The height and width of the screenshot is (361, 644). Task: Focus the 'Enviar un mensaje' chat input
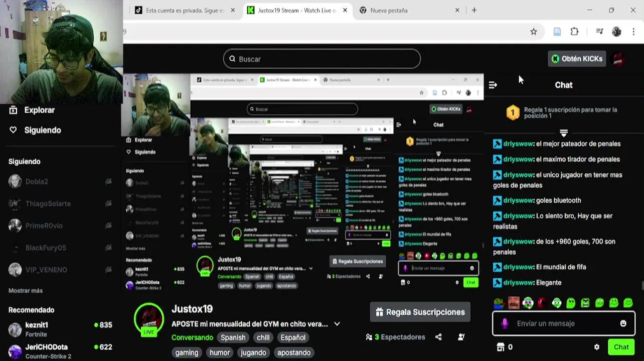[563, 323]
